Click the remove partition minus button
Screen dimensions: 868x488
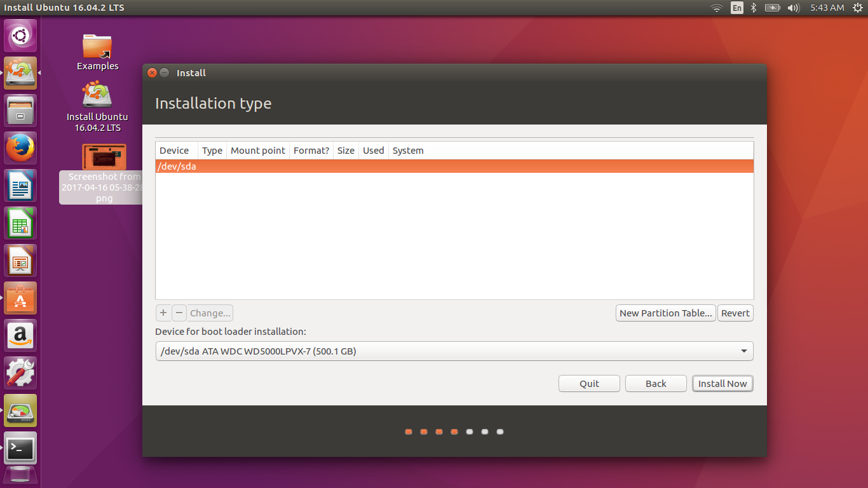[x=179, y=313]
